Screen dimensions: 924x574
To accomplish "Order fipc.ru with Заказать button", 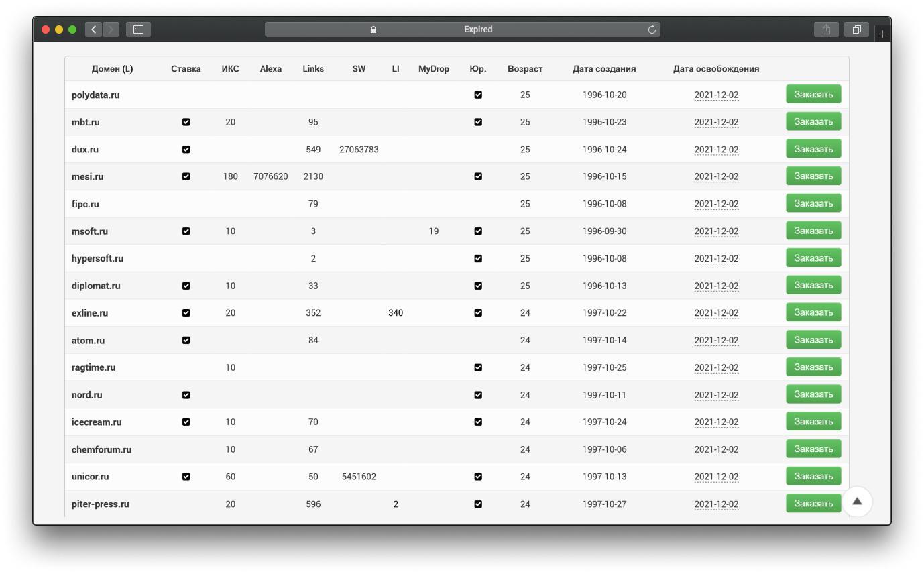I will coord(813,204).
